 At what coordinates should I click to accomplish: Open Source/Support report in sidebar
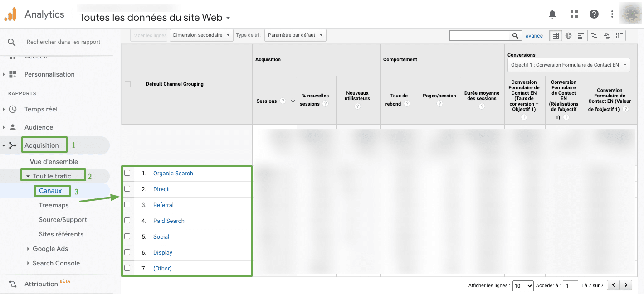point(63,220)
